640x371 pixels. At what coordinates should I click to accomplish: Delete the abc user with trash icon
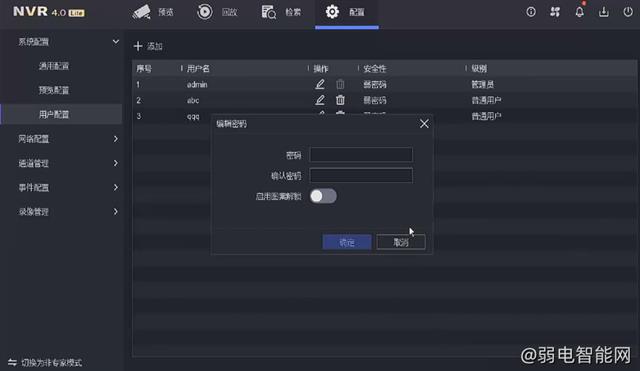tap(340, 100)
